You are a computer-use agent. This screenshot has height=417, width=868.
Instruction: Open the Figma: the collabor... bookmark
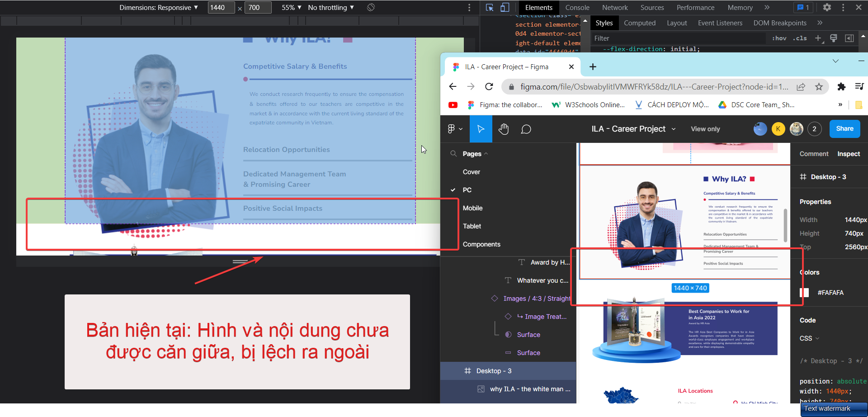(505, 105)
